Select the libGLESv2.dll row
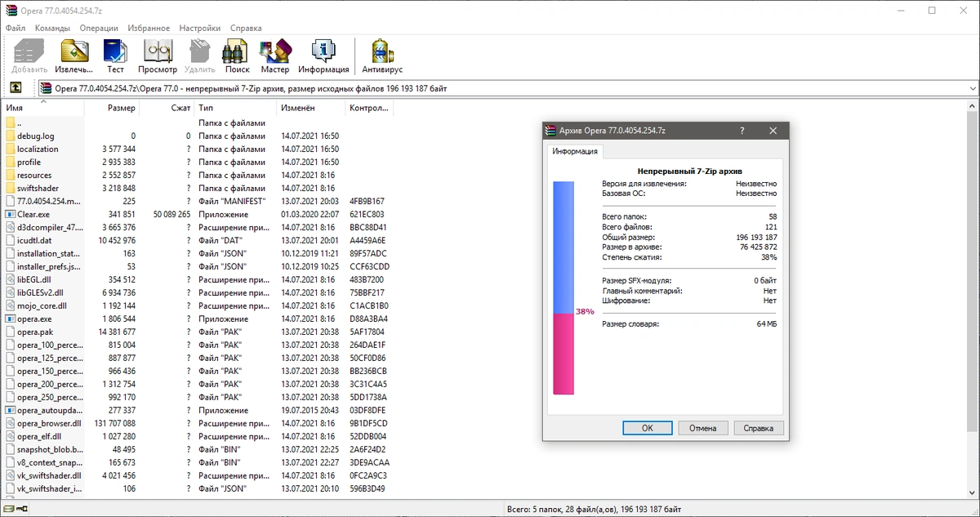The image size is (980, 517). (x=196, y=292)
